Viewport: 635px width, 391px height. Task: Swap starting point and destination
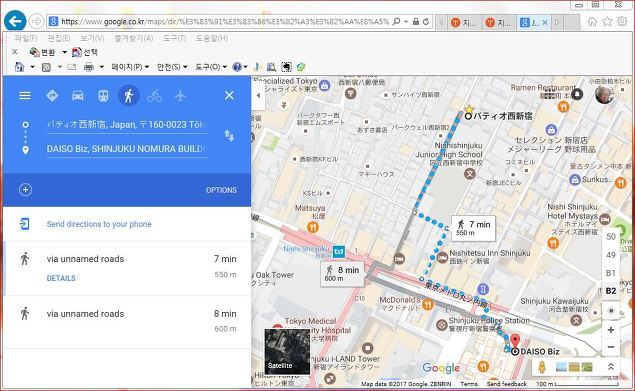pos(229,136)
